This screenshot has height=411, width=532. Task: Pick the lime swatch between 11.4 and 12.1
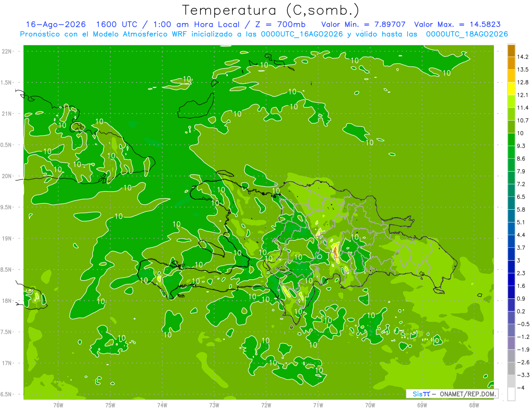point(511,102)
